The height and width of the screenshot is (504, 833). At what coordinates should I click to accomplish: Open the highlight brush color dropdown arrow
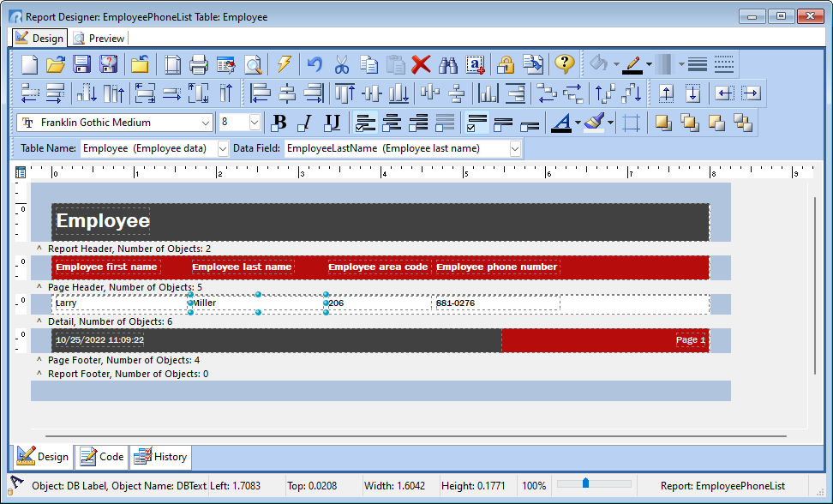(x=610, y=123)
